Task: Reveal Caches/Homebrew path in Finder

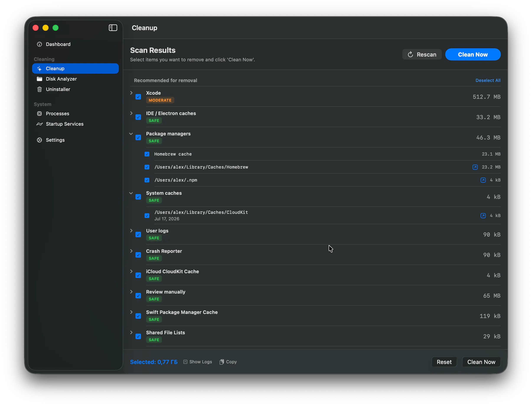Action: [475, 167]
